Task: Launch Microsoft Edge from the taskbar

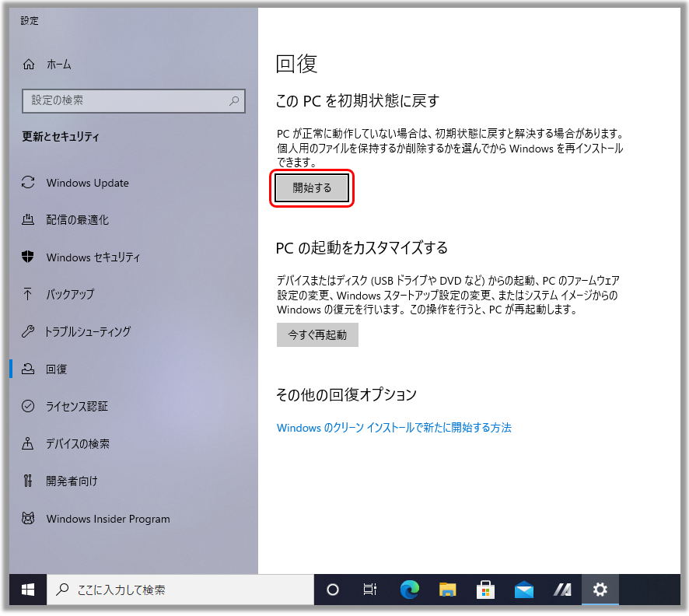Action: (410, 590)
